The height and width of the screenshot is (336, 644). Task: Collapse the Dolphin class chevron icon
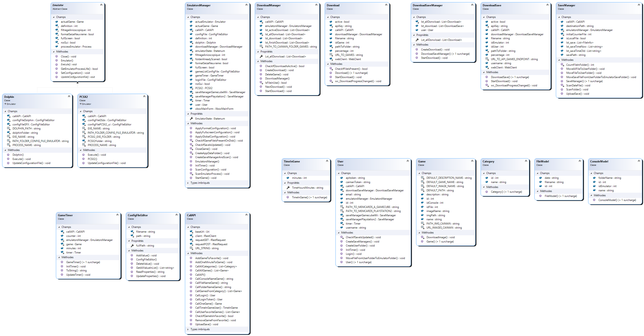(x=69, y=96)
